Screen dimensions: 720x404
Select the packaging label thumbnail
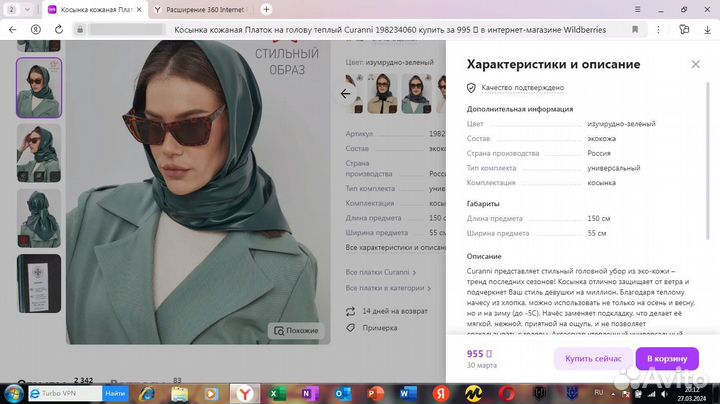coord(39,284)
